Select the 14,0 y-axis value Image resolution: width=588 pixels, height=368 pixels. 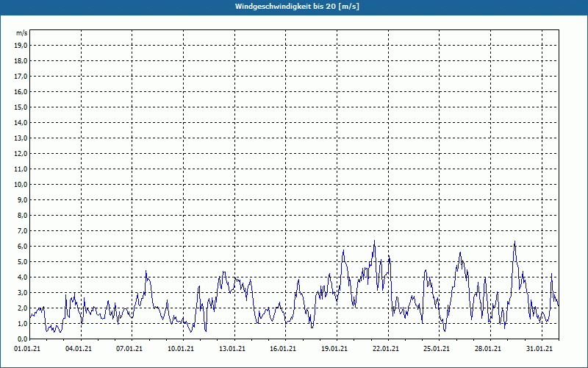tap(21, 122)
